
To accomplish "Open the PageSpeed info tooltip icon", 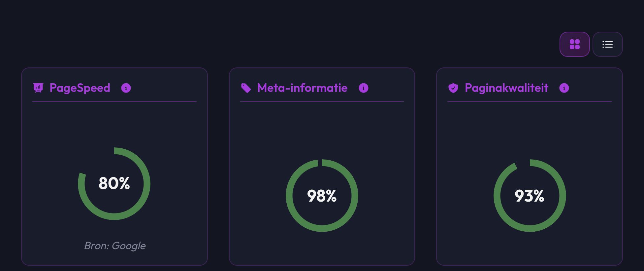I will click(126, 88).
